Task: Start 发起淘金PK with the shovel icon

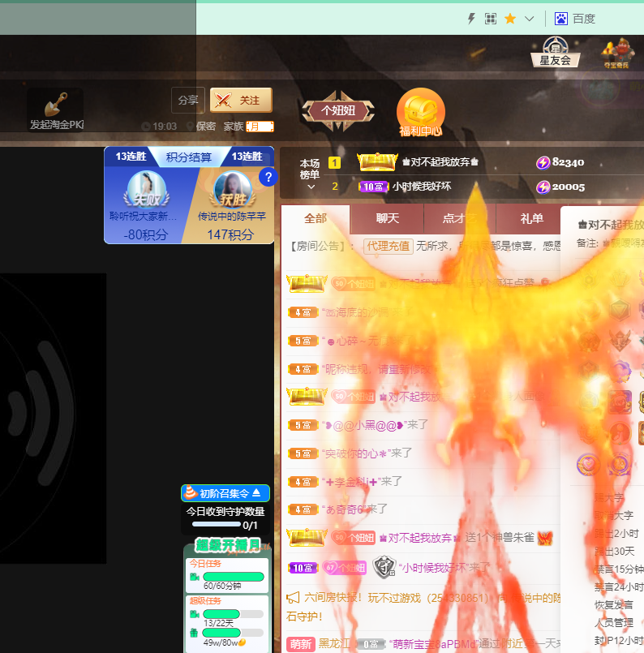Action: pyautogui.click(x=56, y=110)
